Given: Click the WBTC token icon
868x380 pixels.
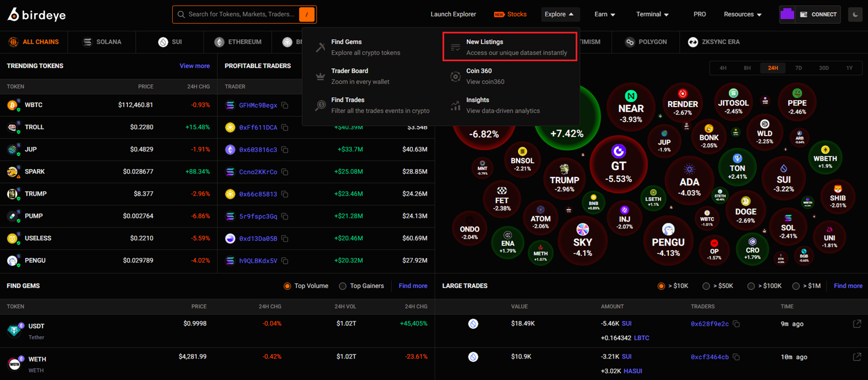Looking at the screenshot, I should [14, 105].
